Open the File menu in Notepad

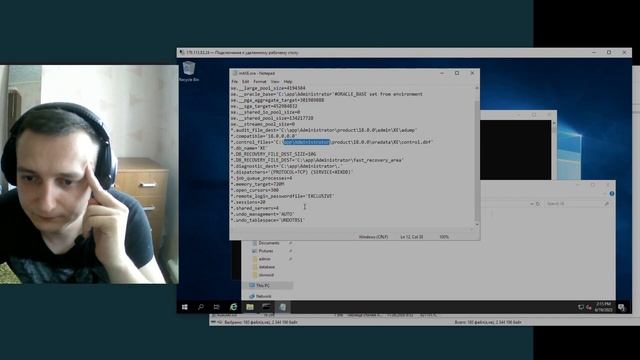click(x=235, y=82)
